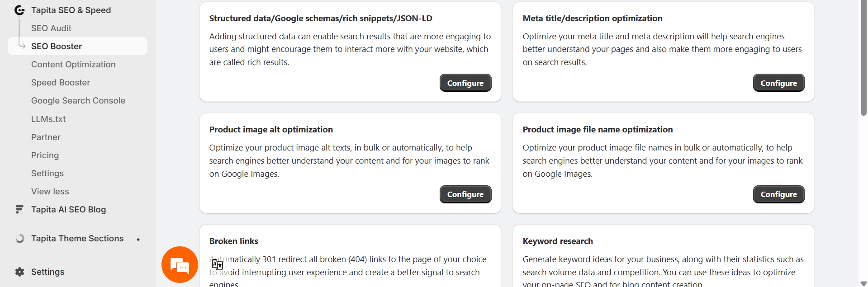Click the Tapita SEO & Speed logo icon

point(19,10)
